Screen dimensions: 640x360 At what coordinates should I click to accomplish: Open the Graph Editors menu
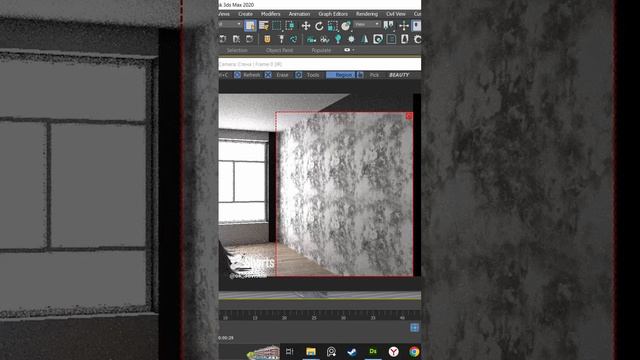coord(333,14)
